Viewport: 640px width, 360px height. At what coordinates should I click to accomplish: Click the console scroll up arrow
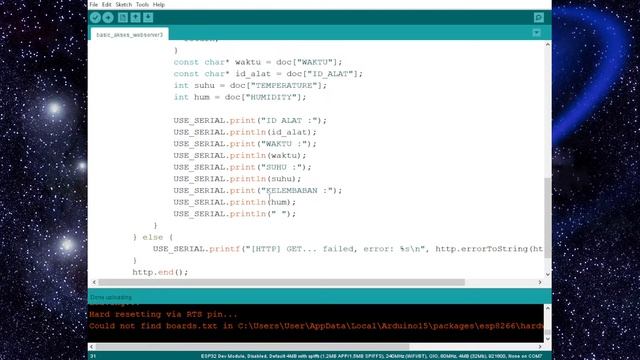point(548,308)
